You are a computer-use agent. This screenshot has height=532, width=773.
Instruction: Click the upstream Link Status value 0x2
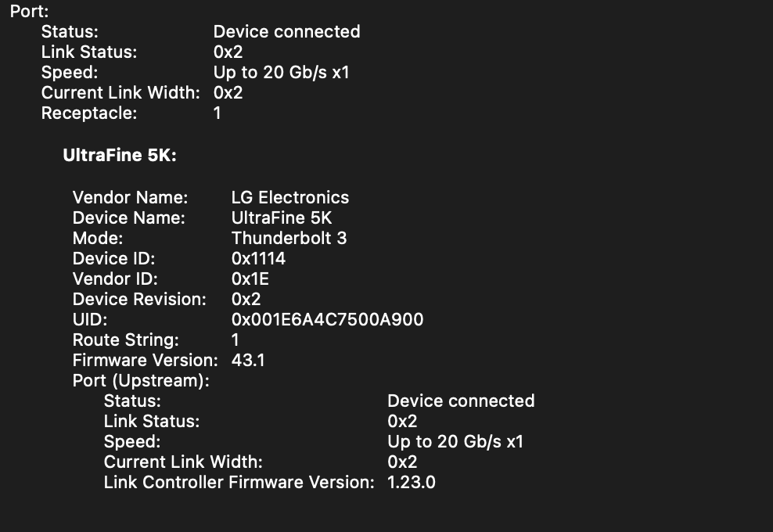pyautogui.click(x=402, y=422)
